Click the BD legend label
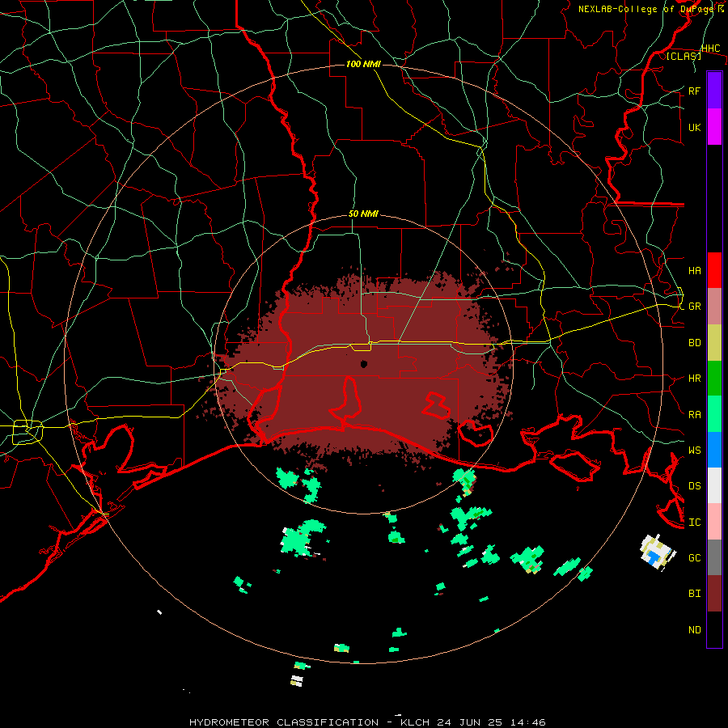 click(x=694, y=343)
